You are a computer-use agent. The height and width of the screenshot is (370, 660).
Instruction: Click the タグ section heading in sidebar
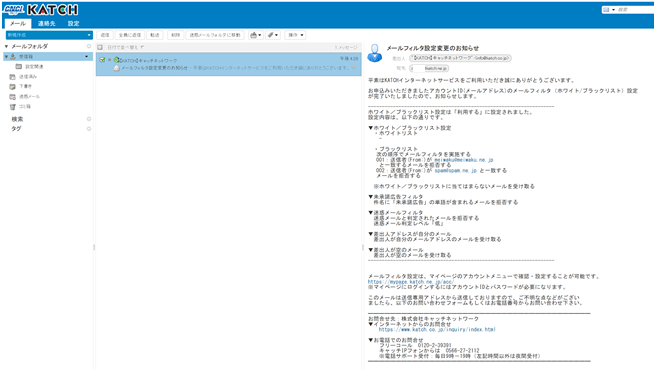[16, 129]
